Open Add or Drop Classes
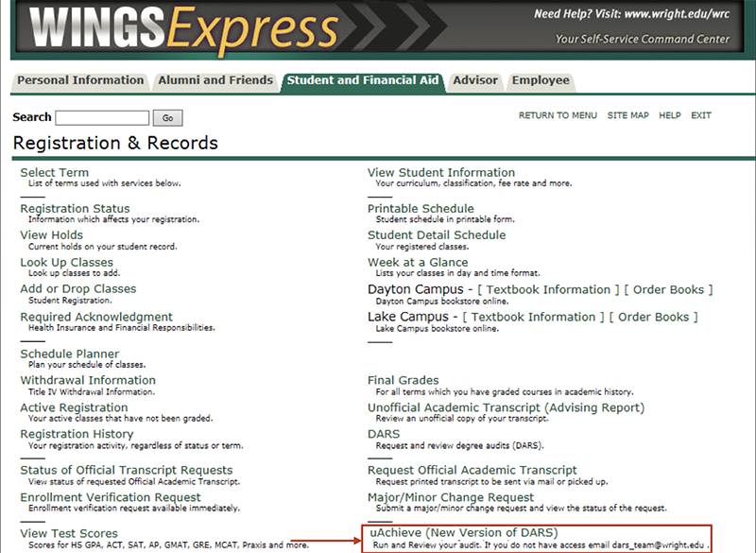Viewport: 756px width, 553px height. [x=78, y=289]
